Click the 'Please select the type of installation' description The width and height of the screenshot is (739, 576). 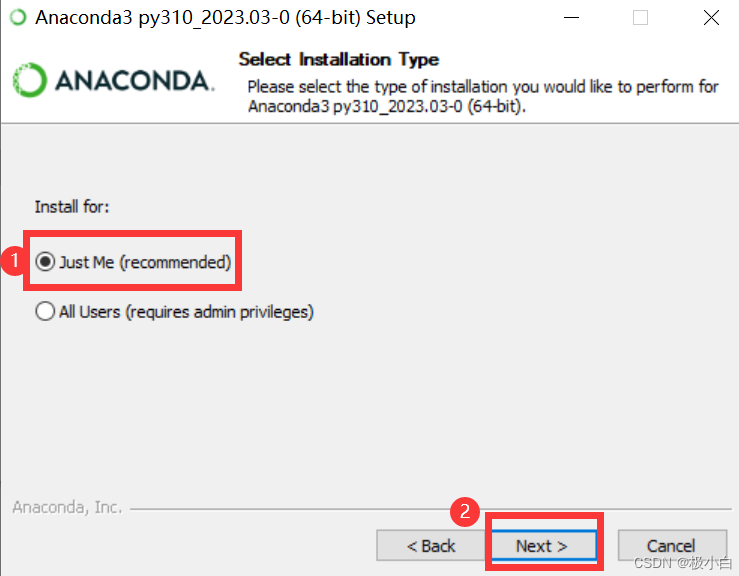pyautogui.click(x=483, y=96)
